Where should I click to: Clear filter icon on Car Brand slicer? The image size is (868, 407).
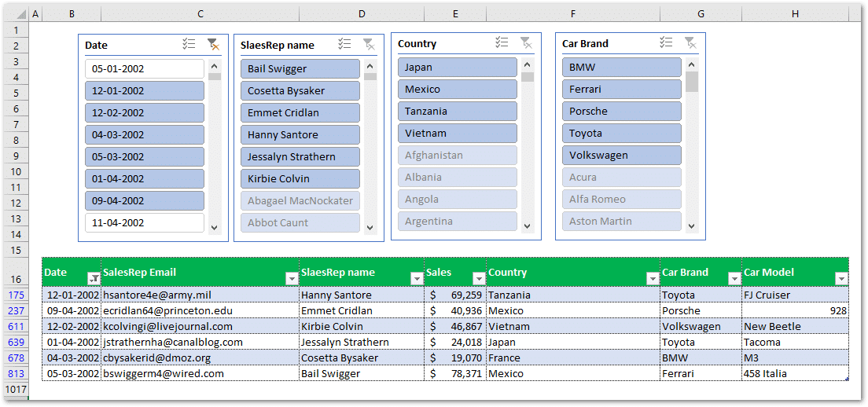coord(690,43)
